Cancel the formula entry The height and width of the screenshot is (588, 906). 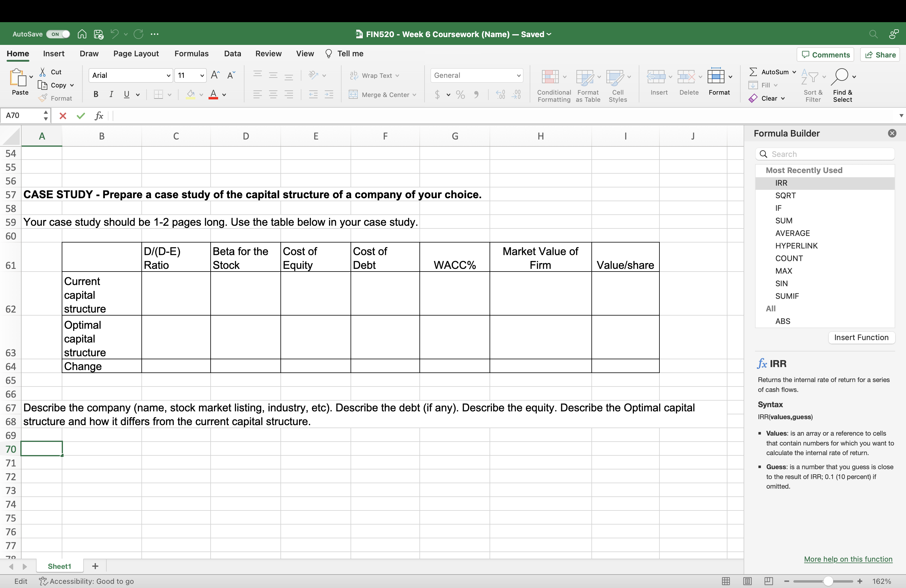(x=63, y=116)
